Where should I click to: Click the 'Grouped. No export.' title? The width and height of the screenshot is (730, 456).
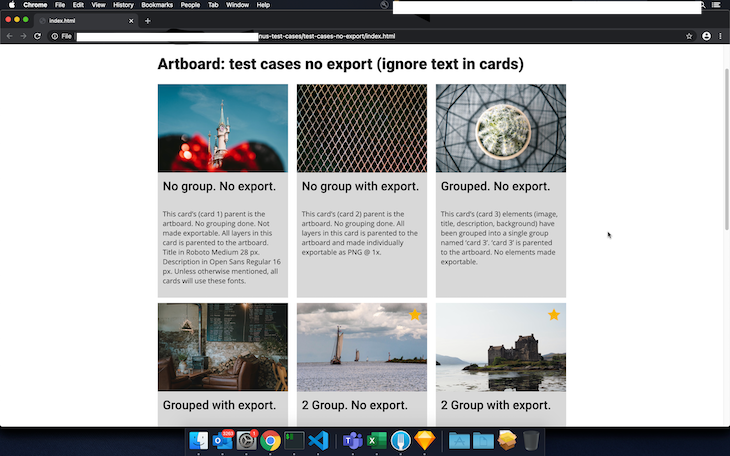pyautogui.click(x=495, y=186)
